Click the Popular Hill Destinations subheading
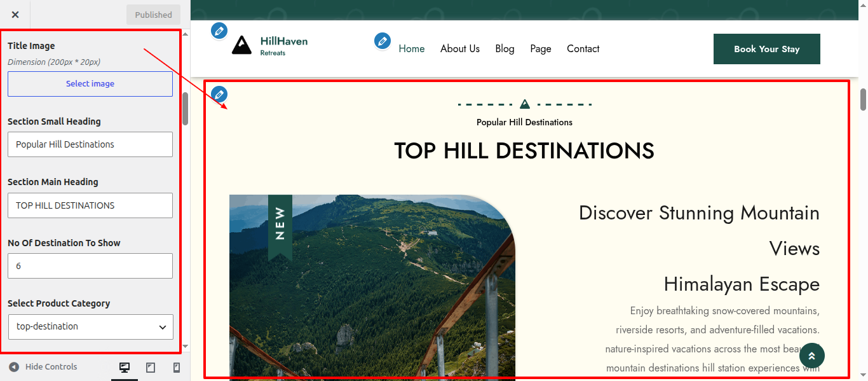The image size is (868, 381). click(x=524, y=122)
